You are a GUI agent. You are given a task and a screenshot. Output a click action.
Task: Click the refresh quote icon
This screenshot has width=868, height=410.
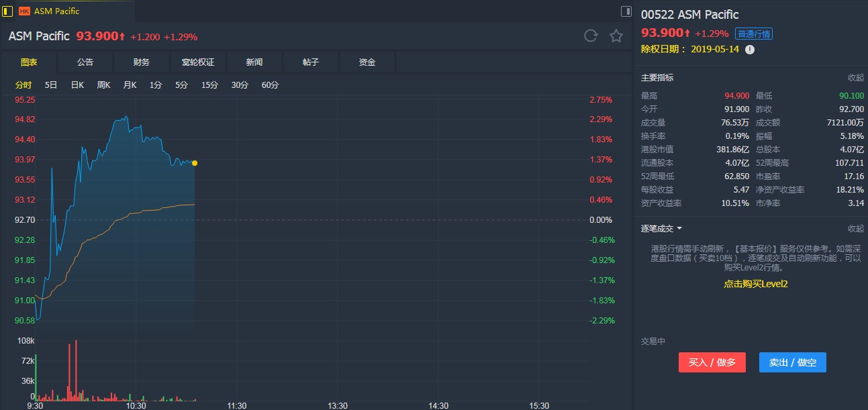[x=591, y=36]
